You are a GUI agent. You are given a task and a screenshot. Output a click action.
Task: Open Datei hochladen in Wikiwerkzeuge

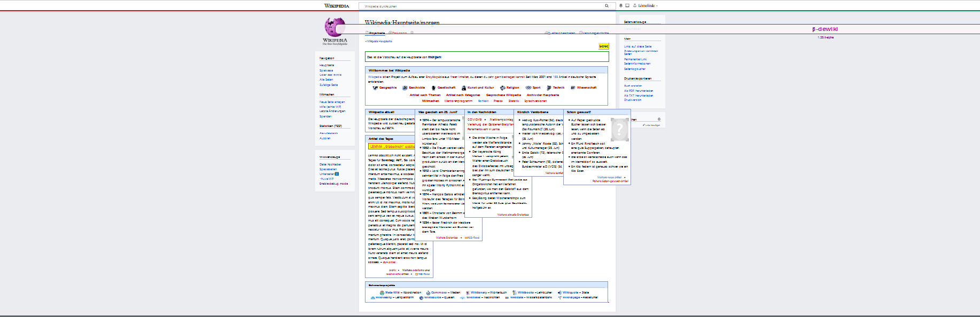point(330,164)
